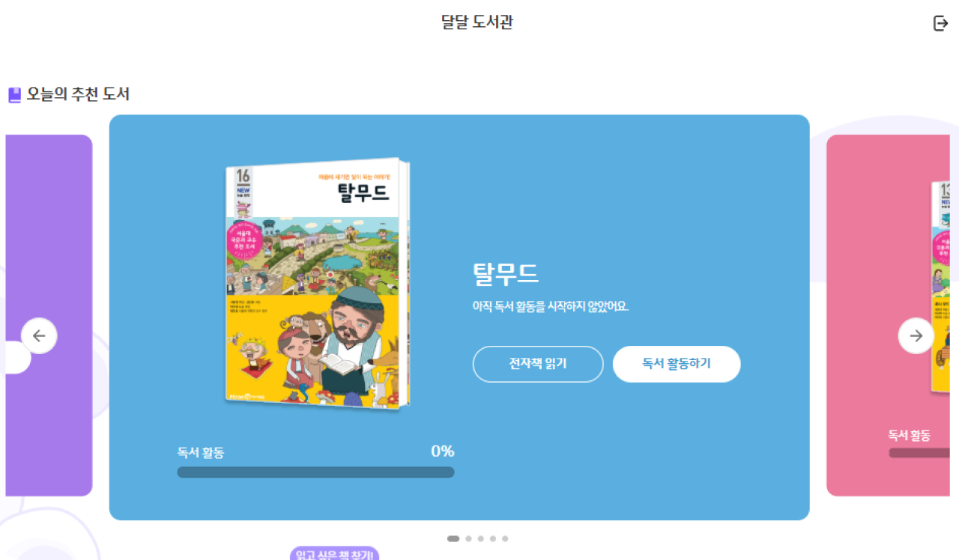The image size is (959, 560).
Task: Click the progress bar on the pink card
Action: point(919,453)
